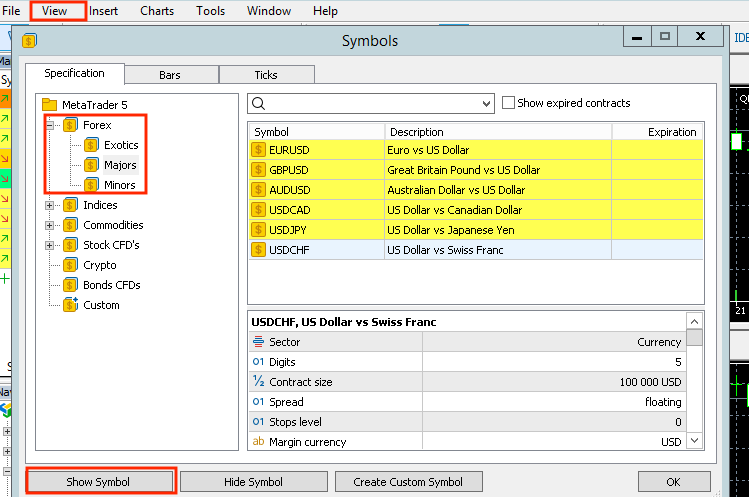749x497 pixels.
Task: Click the GBPUSD row dollar icon
Action: pyautogui.click(x=258, y=170)
